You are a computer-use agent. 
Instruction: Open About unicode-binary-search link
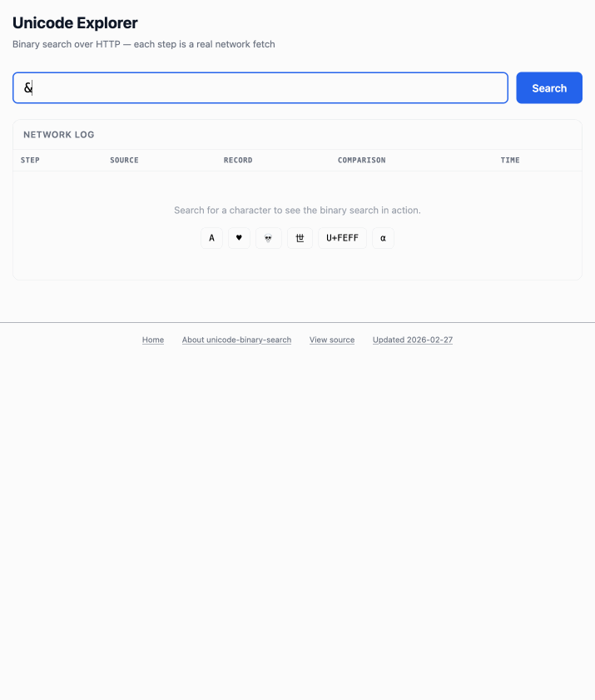tap(236, 340)
